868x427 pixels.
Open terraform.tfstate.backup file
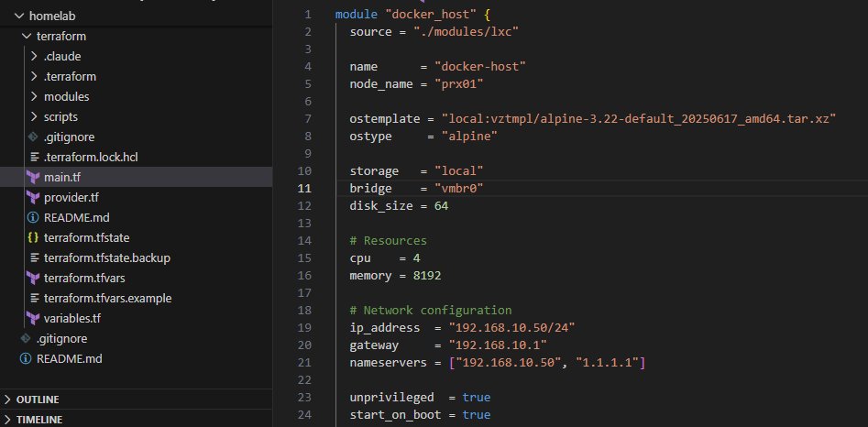tap(107, 257)
